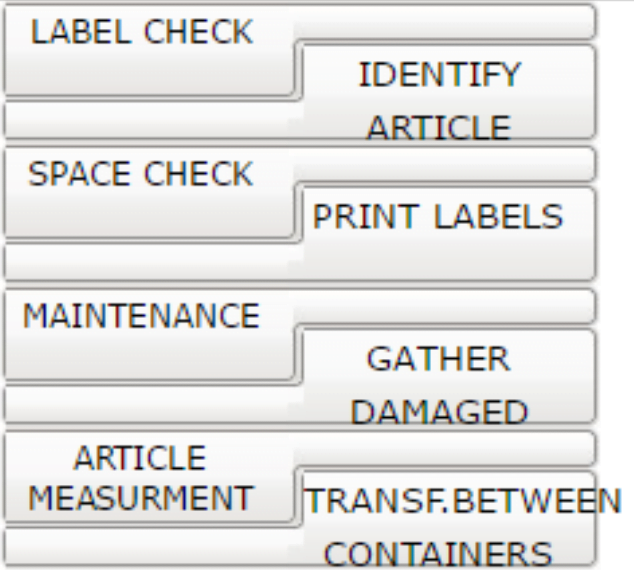The image size is (634, 574).
Task: Tap the word CONTAINERS on the transfer button
Action: click(438, 553)
